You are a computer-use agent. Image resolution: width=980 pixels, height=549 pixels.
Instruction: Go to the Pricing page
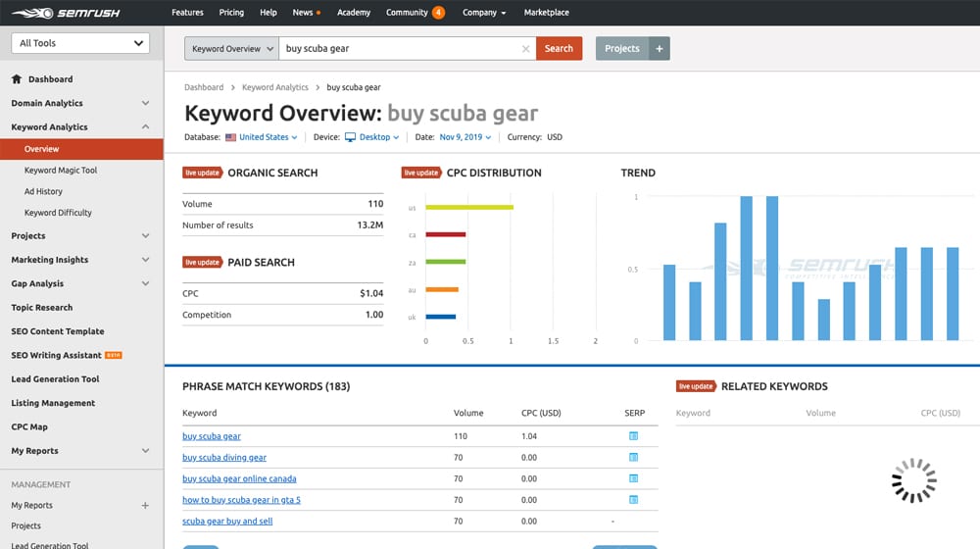click(231, 13)
